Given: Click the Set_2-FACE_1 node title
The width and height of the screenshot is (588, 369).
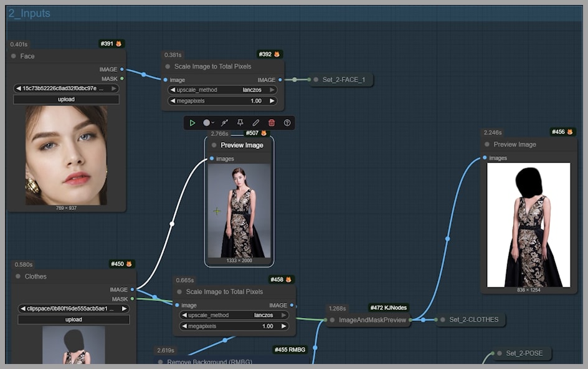Looking at the screenshot, I should [344, 80].
